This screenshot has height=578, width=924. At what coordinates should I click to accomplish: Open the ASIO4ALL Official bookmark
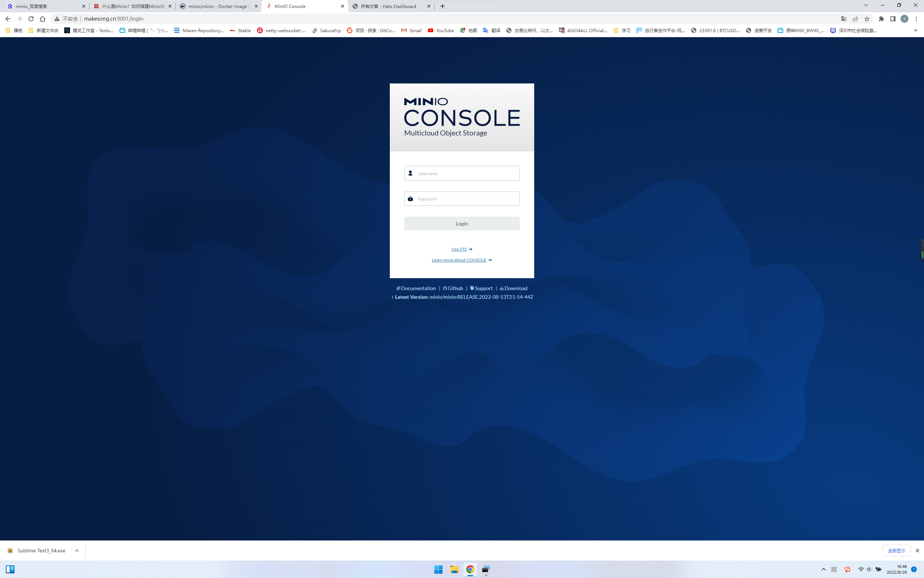pos(583,31)
